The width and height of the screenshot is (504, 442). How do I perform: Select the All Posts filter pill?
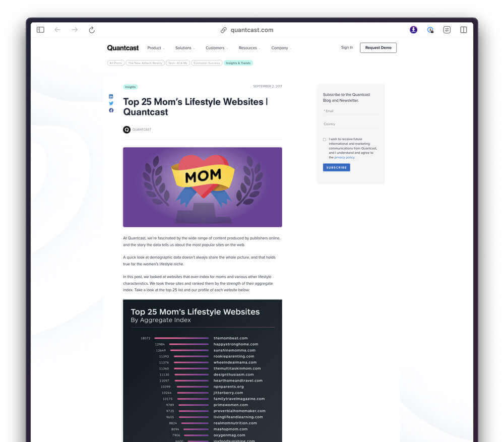pyautogui.click(x=116, y=63)
